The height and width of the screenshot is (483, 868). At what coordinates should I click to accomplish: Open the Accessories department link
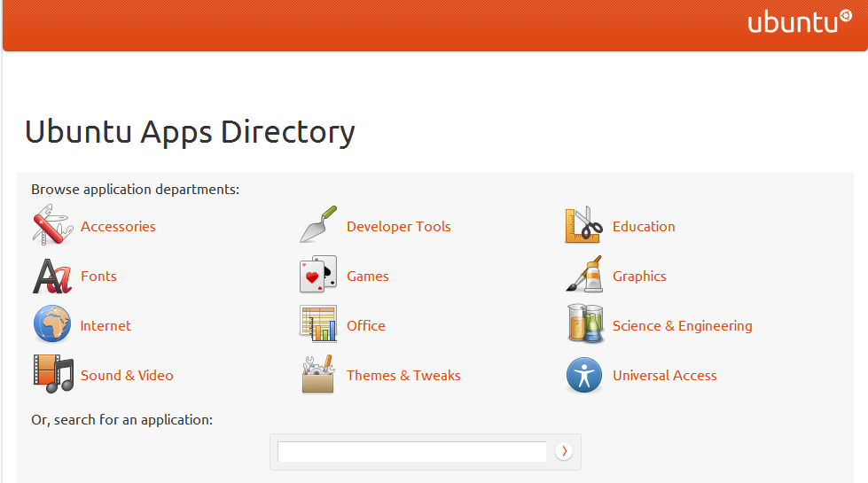point(118,227)
